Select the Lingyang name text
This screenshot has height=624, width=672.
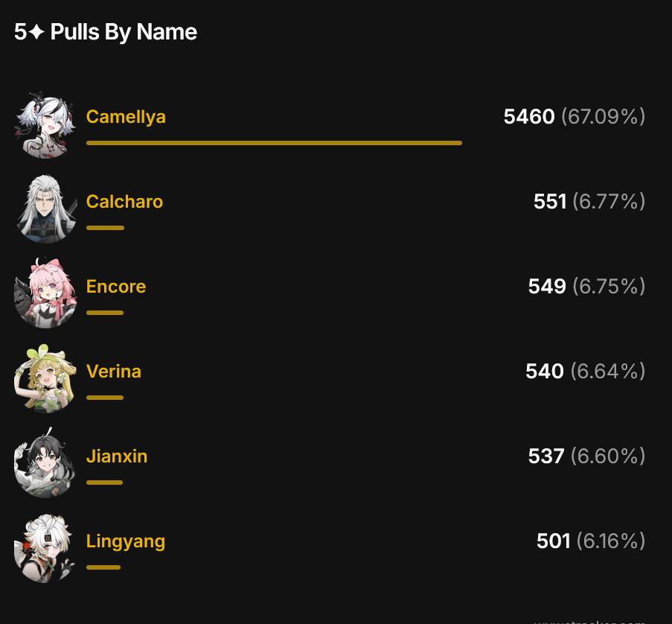click(126, 541)
